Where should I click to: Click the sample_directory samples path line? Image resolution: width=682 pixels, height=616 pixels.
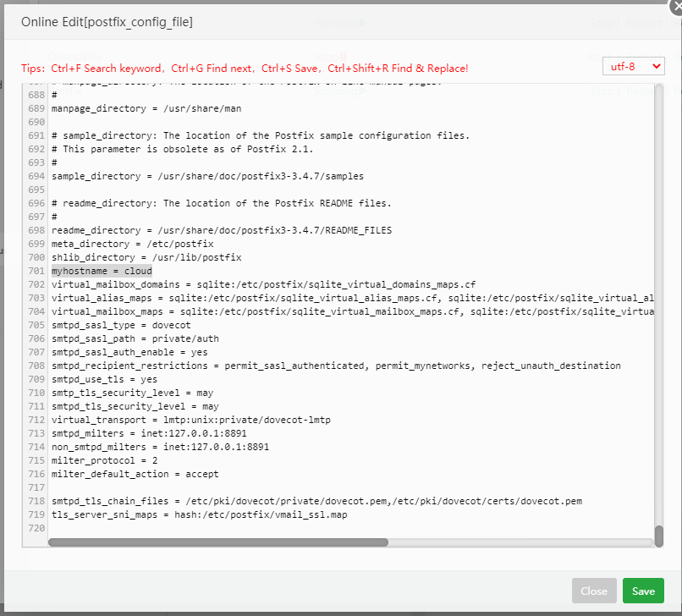(207, 176)
